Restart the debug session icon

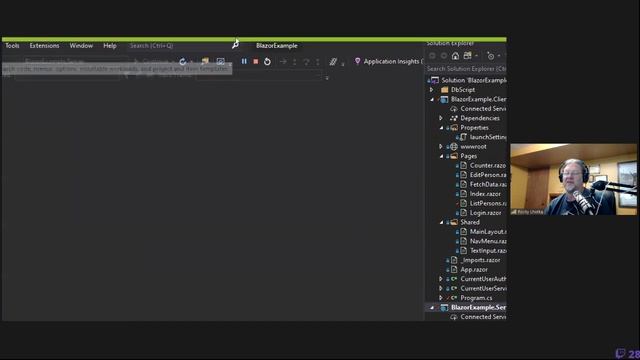click(267, 61)
